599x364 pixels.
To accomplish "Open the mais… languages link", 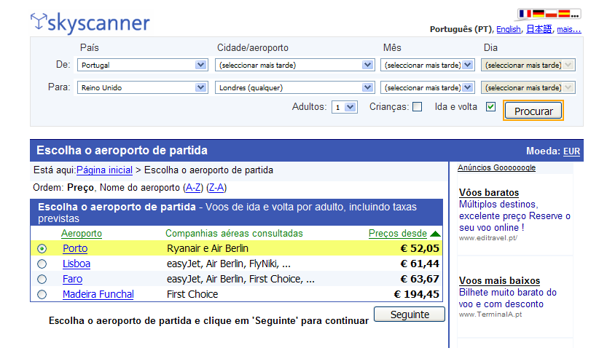I will click(569, 29).
